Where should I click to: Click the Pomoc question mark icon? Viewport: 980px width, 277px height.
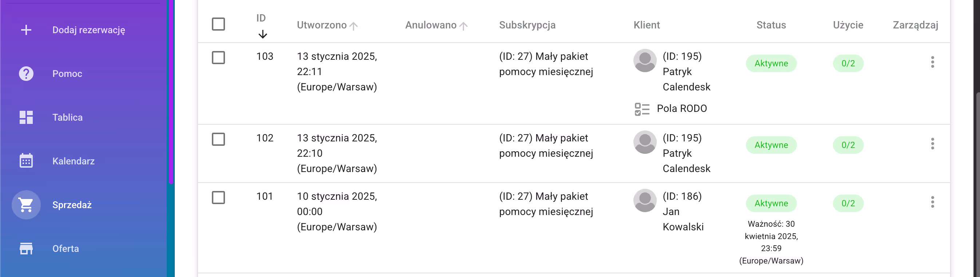26,73
